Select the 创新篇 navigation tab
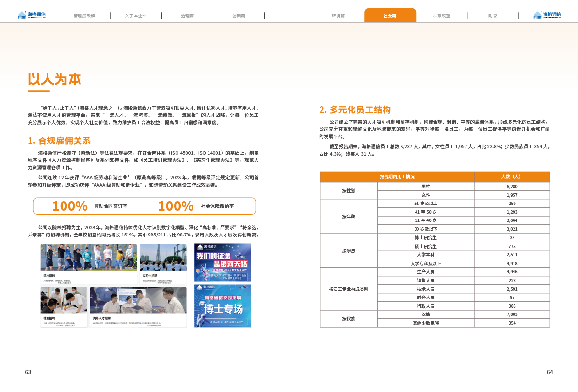The width and height of the screenshot is (578, 392). pyautogui.click(x=239, y=16)
